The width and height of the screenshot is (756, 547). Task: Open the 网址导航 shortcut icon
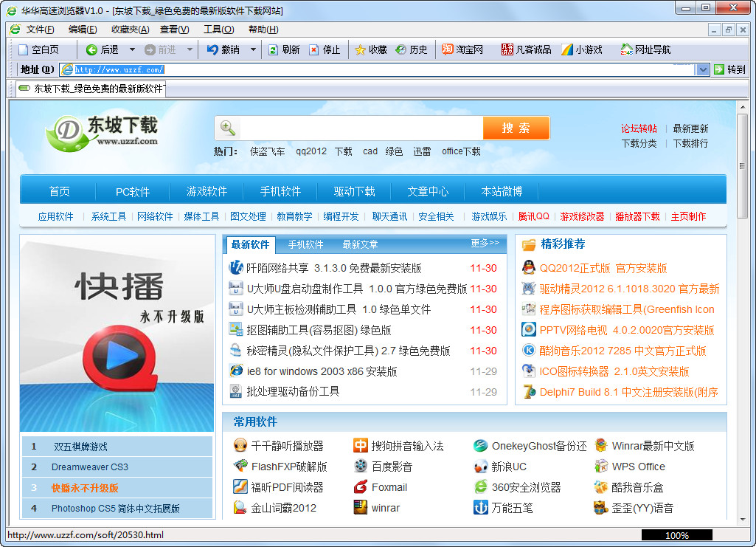coord(627,49)
